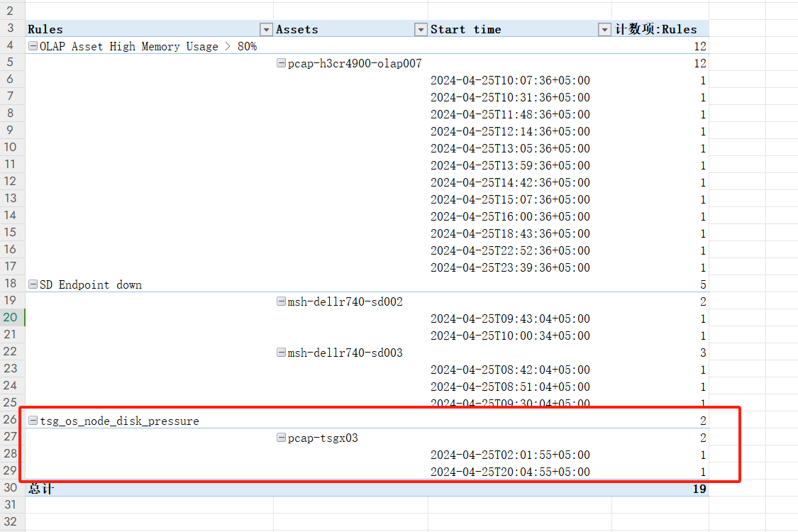
Task: Open the Rules column filter dropdown
Action: [x=266, y=30]
